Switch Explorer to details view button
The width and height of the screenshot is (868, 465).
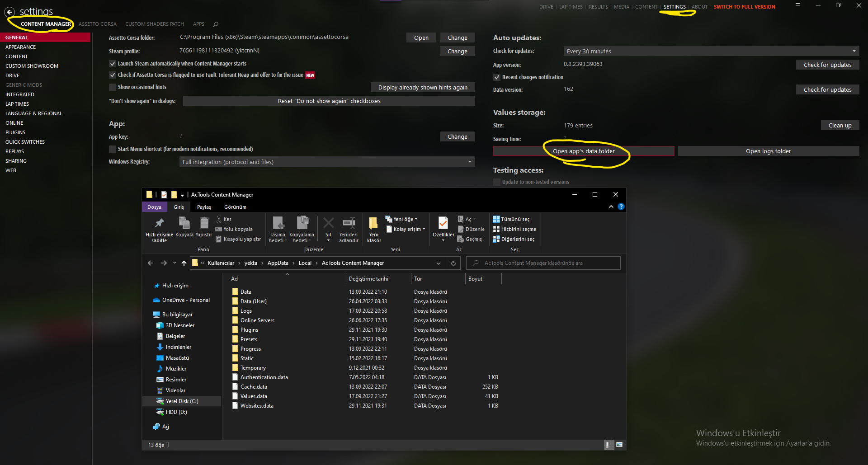609,445
